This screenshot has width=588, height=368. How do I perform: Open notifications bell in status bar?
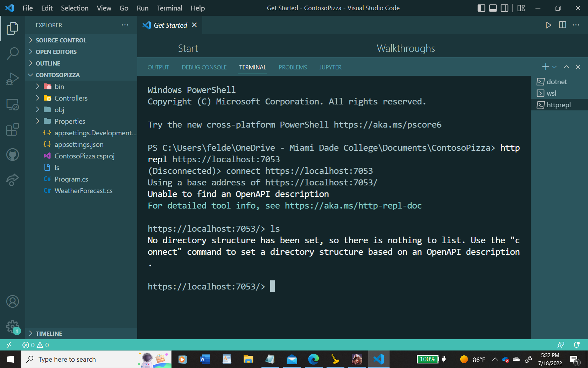[577, 345]
